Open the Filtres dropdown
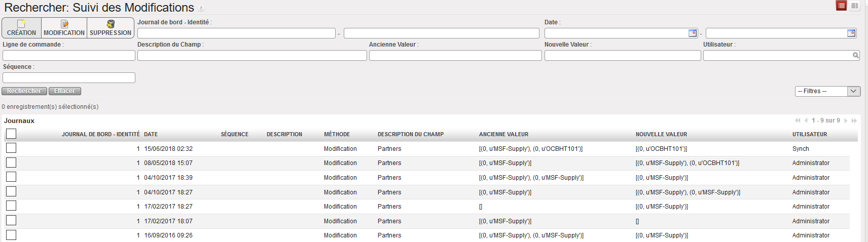868x242 pixels. (827, 91)
